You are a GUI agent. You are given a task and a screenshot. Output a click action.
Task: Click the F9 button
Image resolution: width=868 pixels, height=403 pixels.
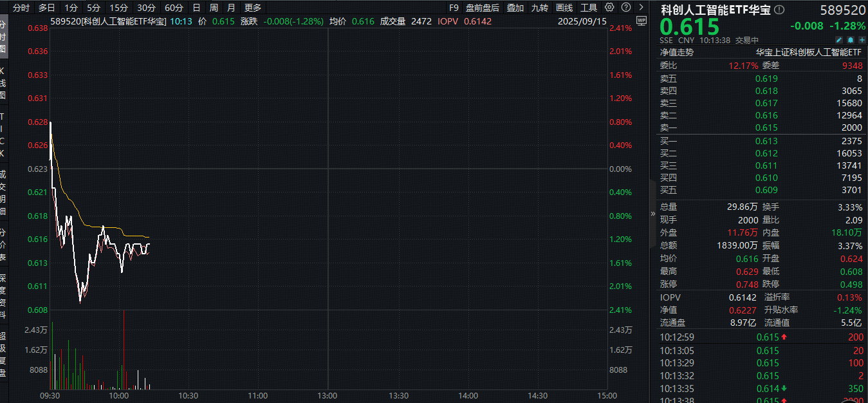[x=454, y=8]
